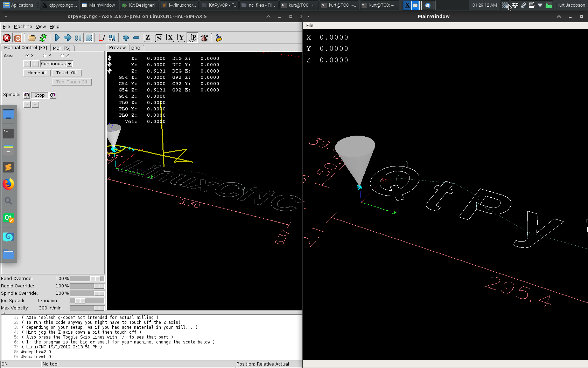Pause program execution from the toolbar
The width and height of the screenshot is (588, 368).
click(x=78, y=38)
